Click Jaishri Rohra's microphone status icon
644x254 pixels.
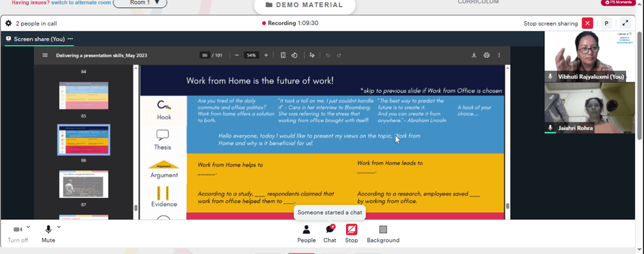[x=551, y=128]
